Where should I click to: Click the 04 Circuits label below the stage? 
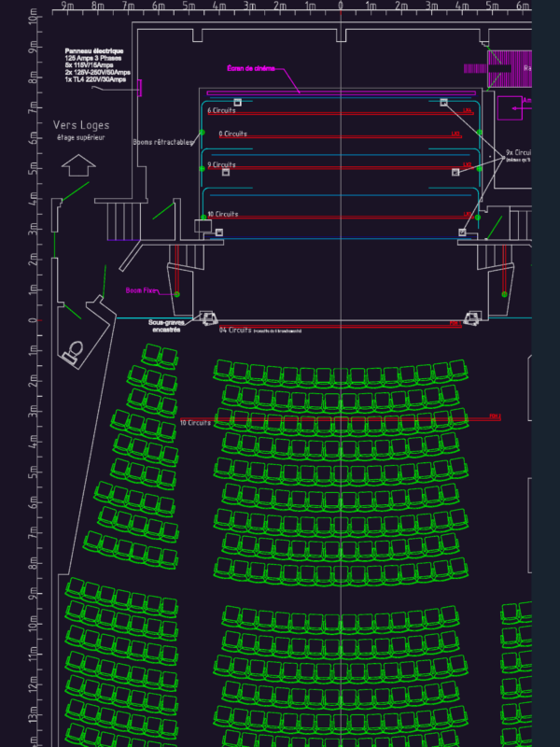235,331
